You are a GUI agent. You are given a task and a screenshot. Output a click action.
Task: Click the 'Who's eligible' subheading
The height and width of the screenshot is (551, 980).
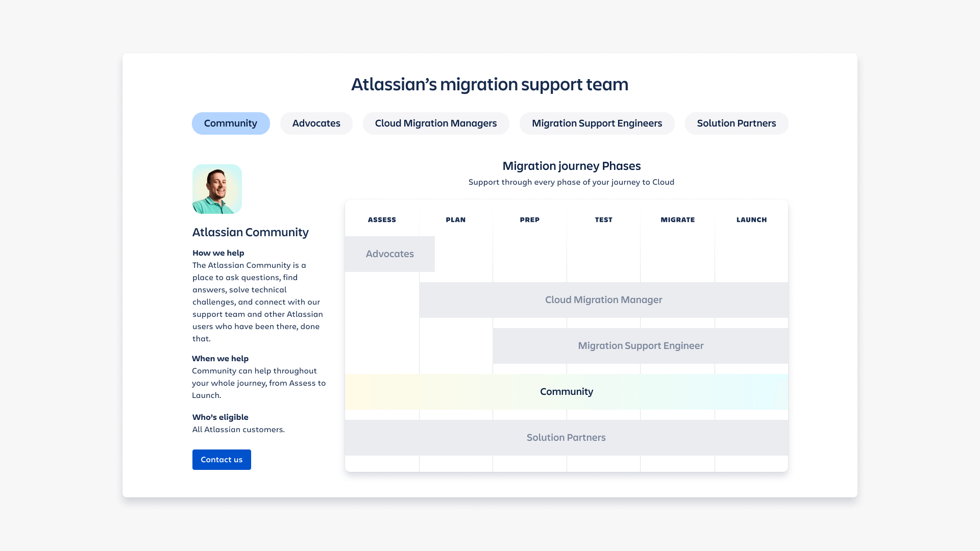click(220, 417)
